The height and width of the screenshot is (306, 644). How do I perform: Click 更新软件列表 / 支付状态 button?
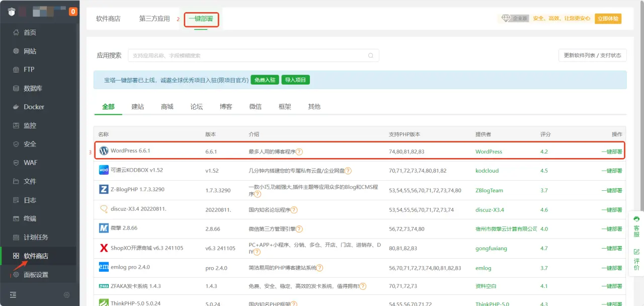click(592, 55)
